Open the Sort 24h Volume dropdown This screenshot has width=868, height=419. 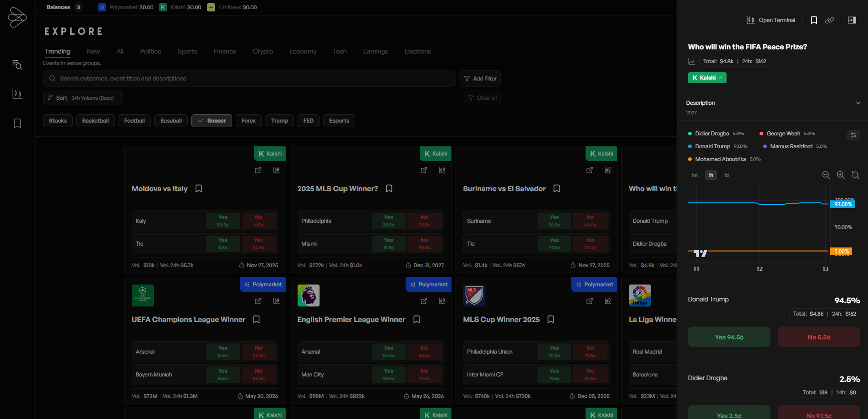(x=83, y=98)
